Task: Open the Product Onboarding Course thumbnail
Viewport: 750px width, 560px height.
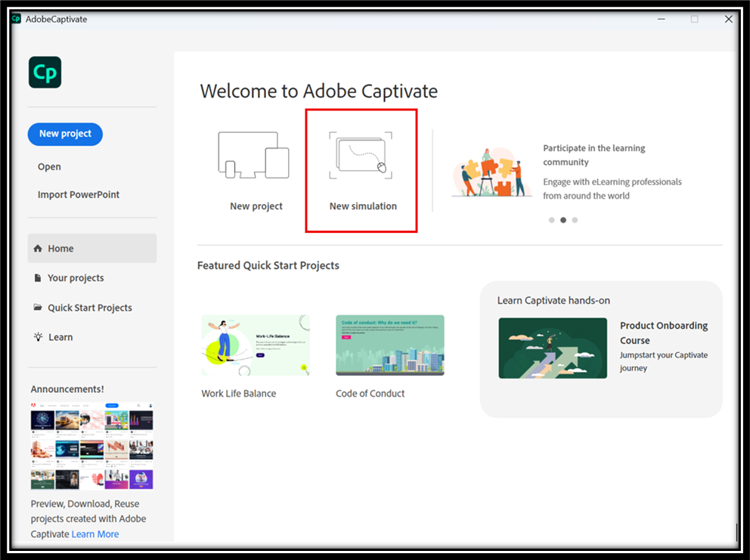Action: 553,348
